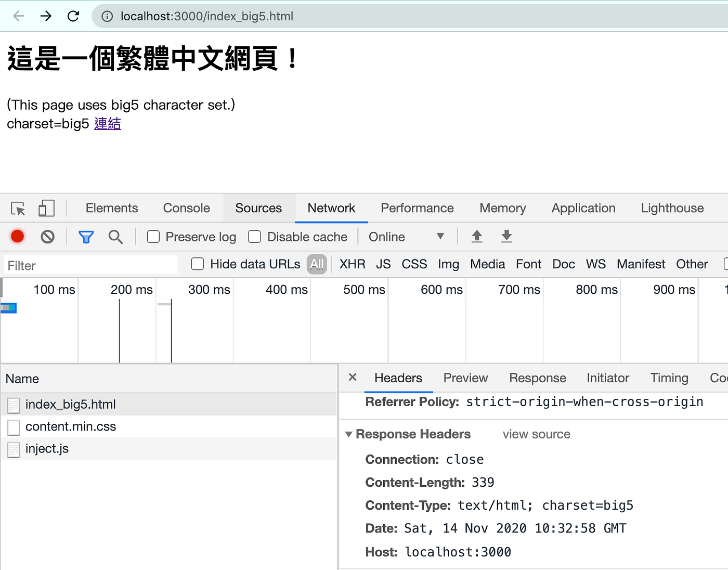This screenshot has width=728, height=570.
Task: Open the Application tab
Action: coord(583,208)
